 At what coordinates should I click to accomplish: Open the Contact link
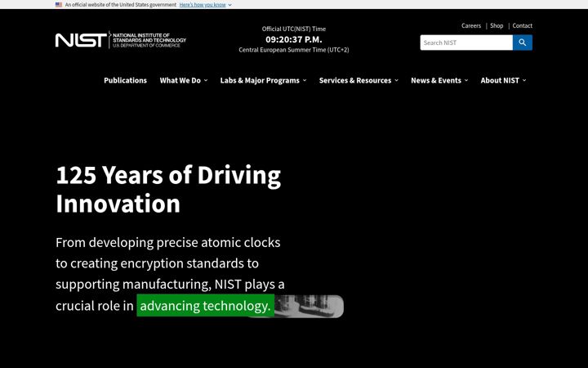(x=523, y=25)
